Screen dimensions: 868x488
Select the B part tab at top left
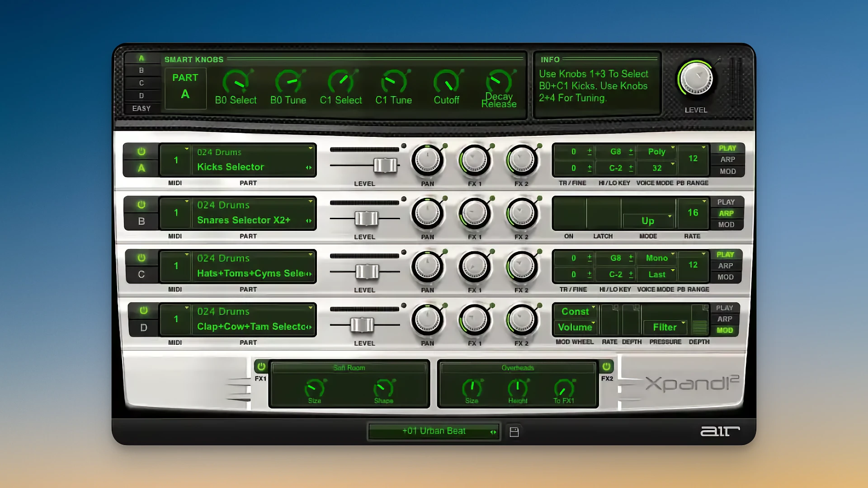click(x=142, y=70)
